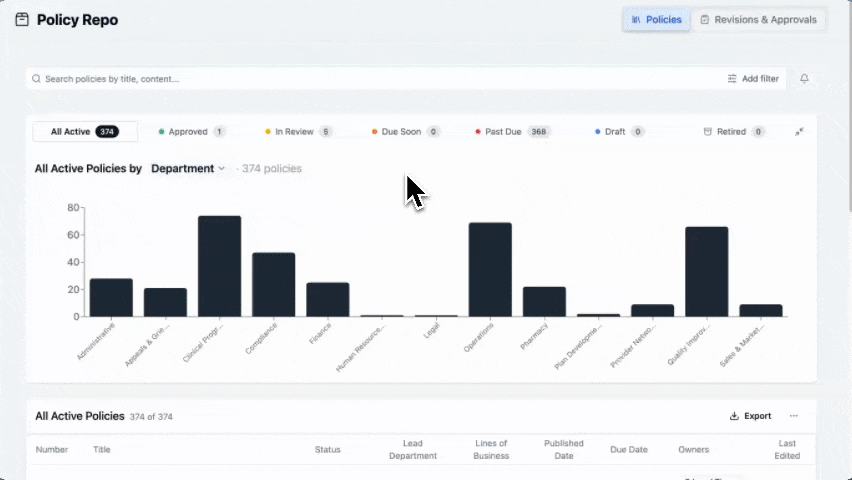The height and width of the screenshot is (480, 852).
Task: Click the Policy Repo archive icon
Action: [x=22, y=20]
